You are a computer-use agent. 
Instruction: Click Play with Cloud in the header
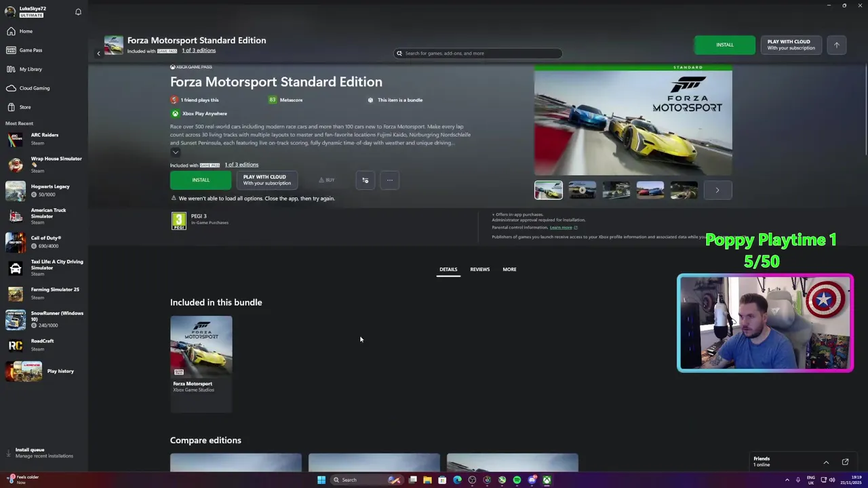click(x=791, y=45)
